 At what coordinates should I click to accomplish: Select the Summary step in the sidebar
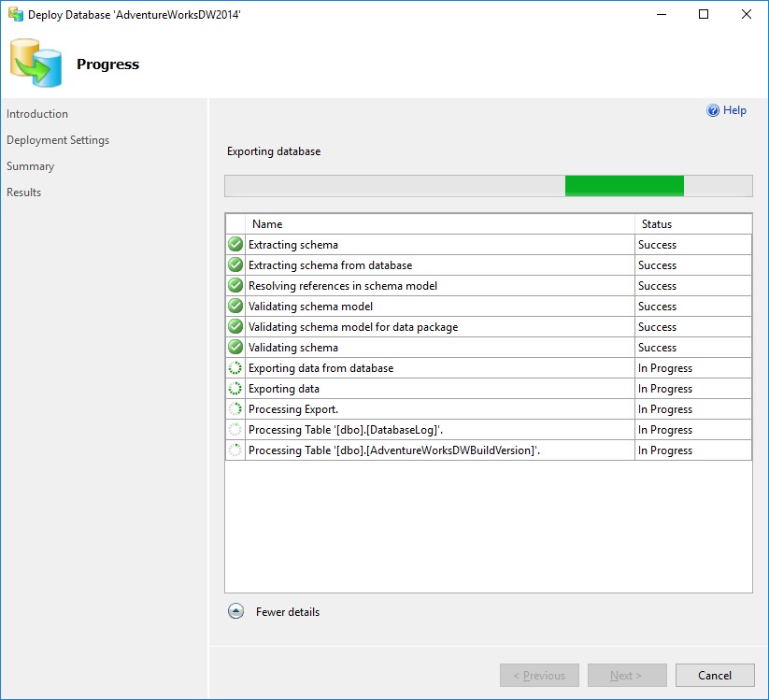(x=31, y=166)
